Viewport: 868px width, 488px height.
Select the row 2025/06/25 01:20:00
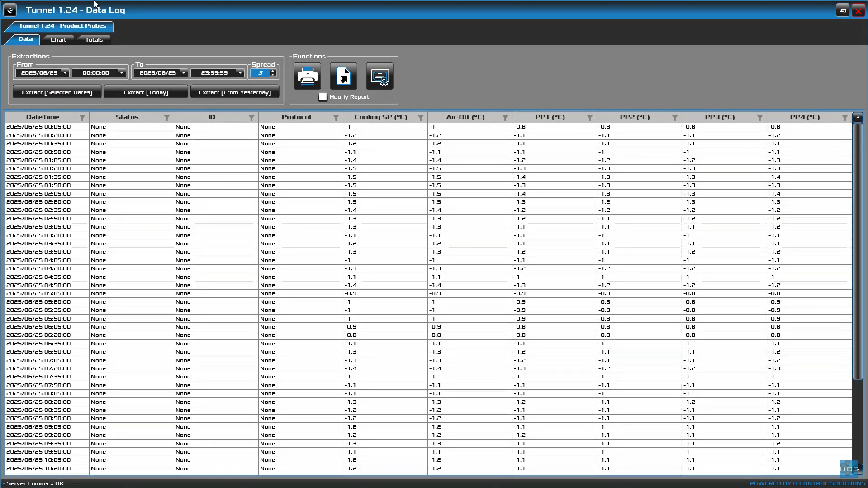(x=428, y=168)
